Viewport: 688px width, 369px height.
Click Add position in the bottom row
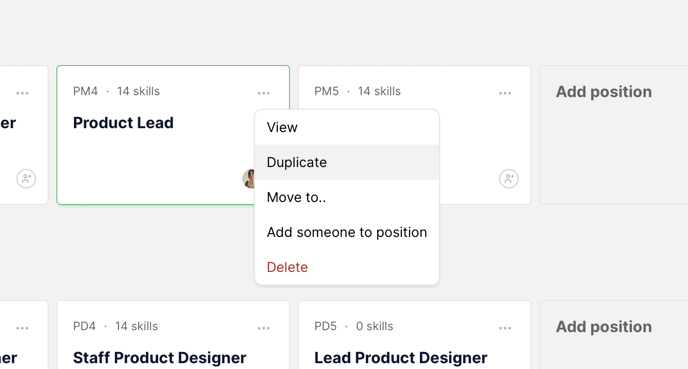[604, 327]
